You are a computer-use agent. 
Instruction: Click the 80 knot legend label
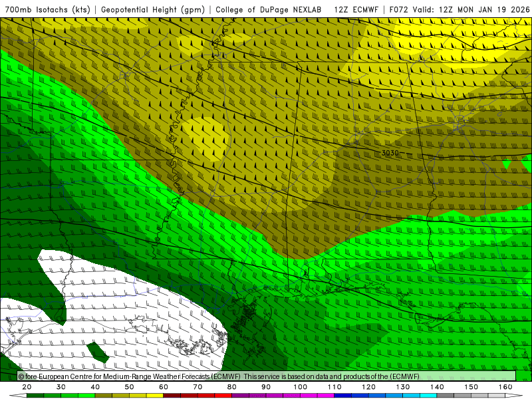tap(232, 387)
